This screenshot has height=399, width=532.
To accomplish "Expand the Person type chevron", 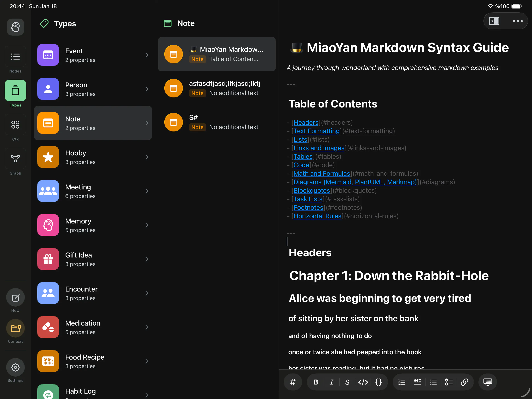I will point(147,89).
